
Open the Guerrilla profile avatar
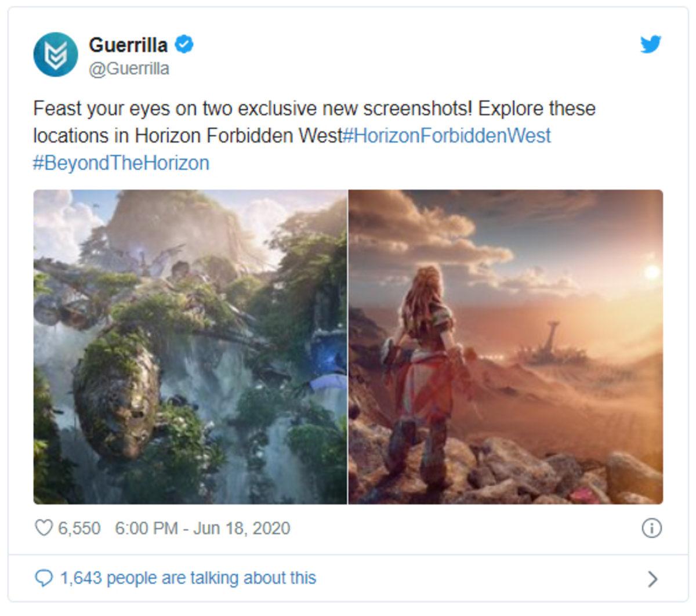tap(55, 53)
